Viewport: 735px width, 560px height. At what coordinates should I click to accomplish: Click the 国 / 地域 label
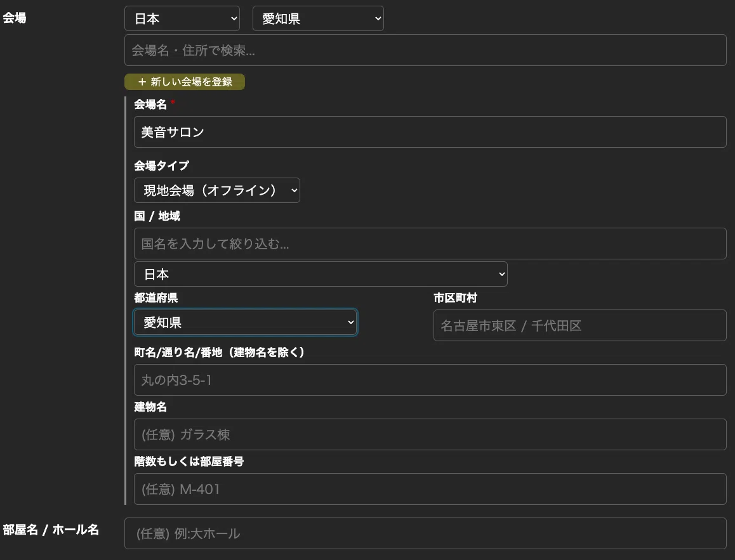(157, 216)
